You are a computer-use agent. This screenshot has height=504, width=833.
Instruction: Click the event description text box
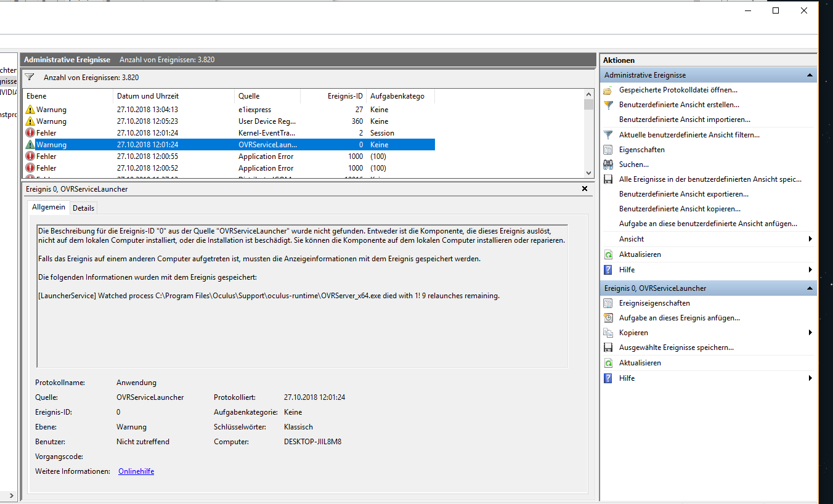[x=302, y=296]
